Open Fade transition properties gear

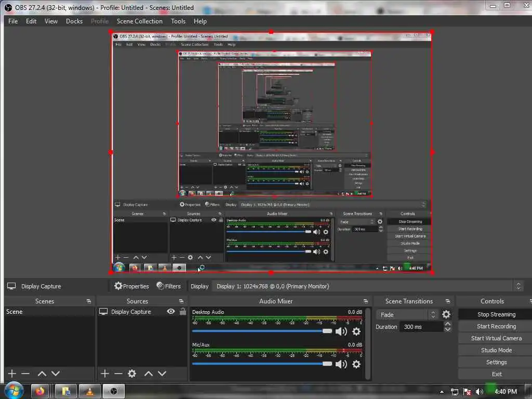[446, 314]
